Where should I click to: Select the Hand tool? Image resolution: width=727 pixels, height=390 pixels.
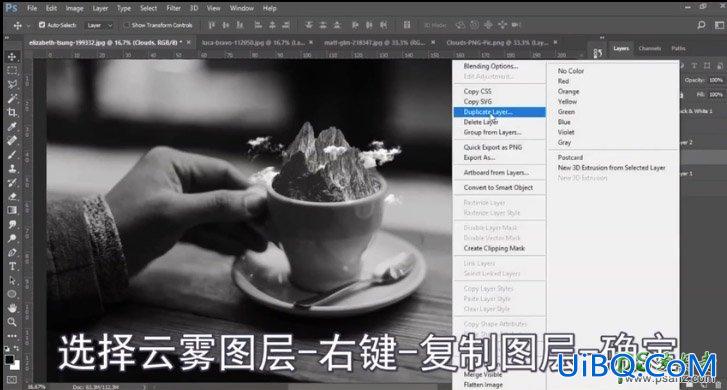[x=12, y=308]
